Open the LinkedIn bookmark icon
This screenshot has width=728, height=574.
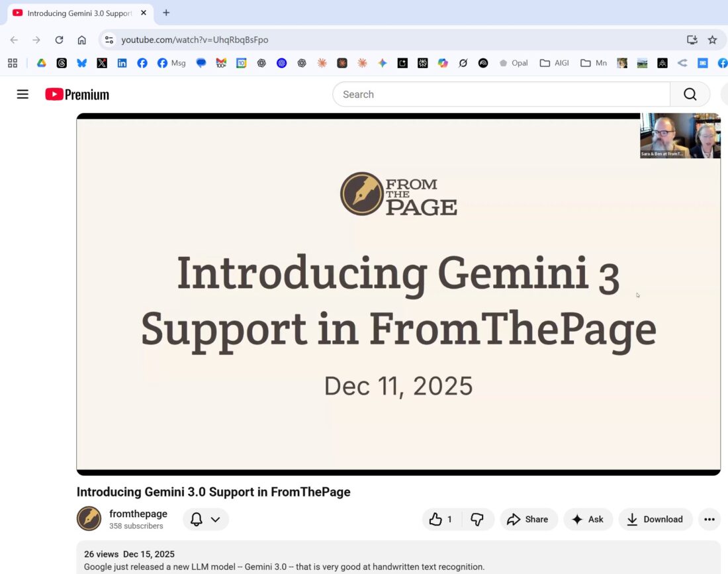click(122, 63)
